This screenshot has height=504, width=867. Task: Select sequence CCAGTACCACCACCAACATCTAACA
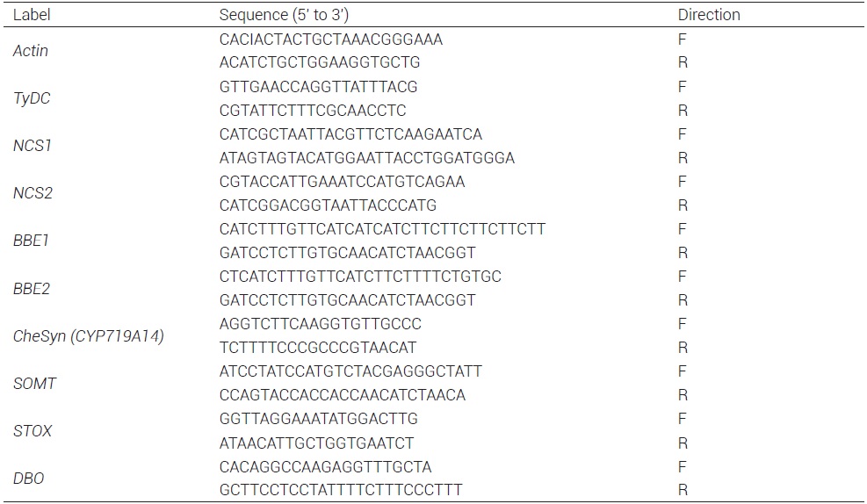[x=343, y=395]
